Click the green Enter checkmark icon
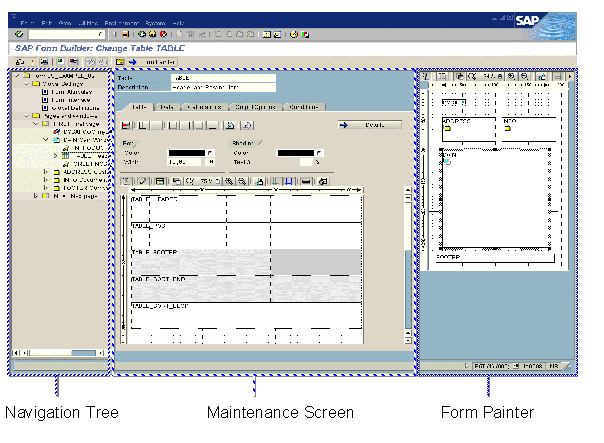 coord(20,34)
